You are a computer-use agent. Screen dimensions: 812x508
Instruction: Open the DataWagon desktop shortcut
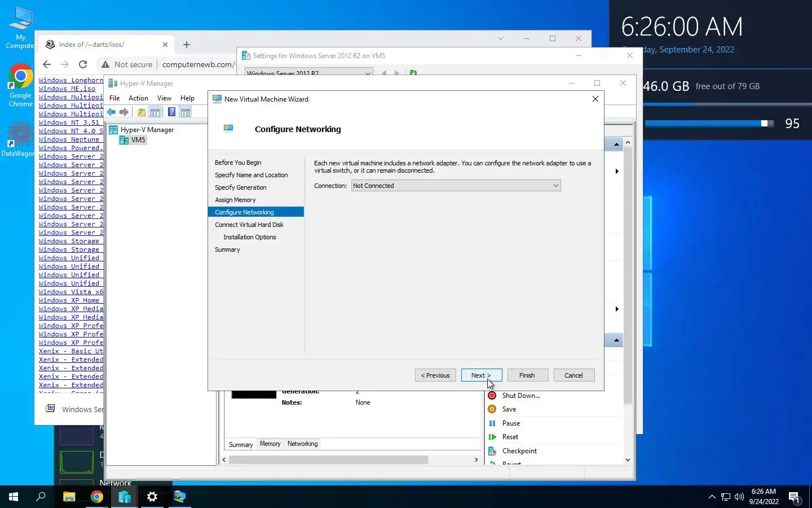tap(18, 139)
